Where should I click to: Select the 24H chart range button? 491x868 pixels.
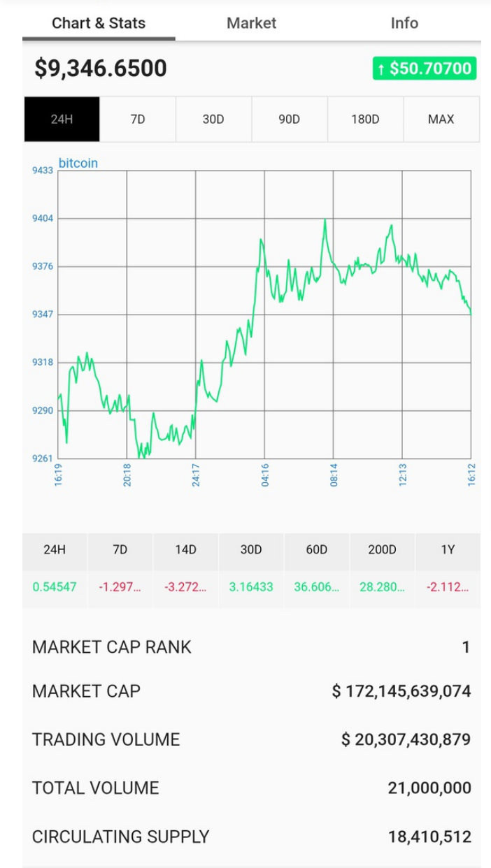pos(62,120)
